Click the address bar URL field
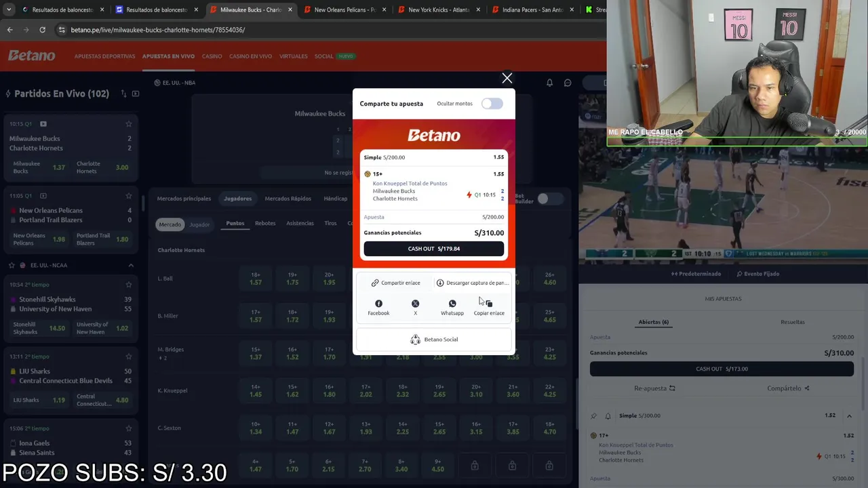 click(325, 30)
